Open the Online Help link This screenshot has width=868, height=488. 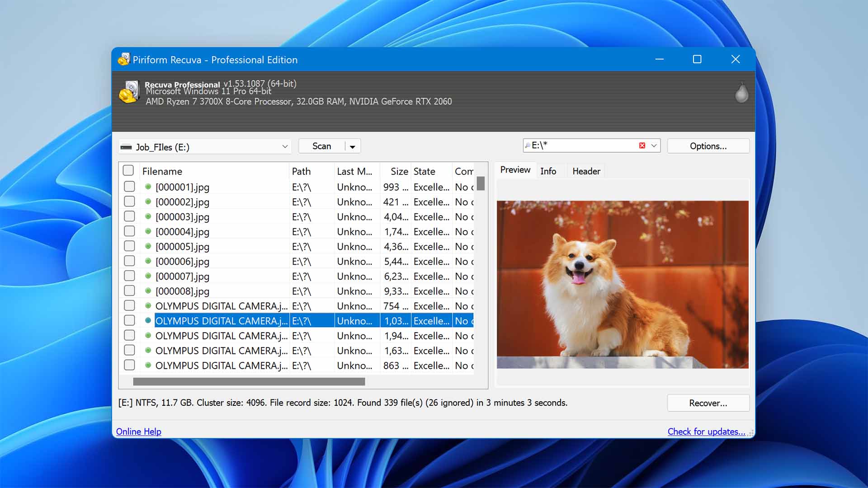click(138, 432)
